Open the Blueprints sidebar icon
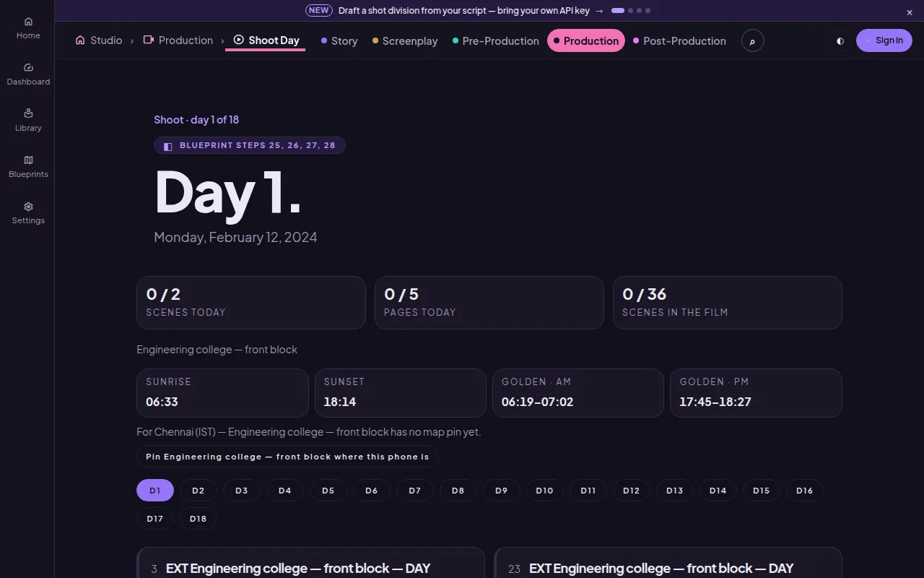Viewport: 924px width, 578px height. pyautogui.click(x=28, y=166)
